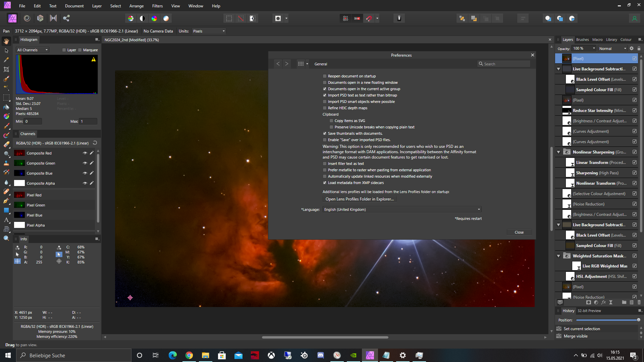Select the Set current selection history entry
The image size is (644, 362).
pyautogui.click(x=596, y=329)
